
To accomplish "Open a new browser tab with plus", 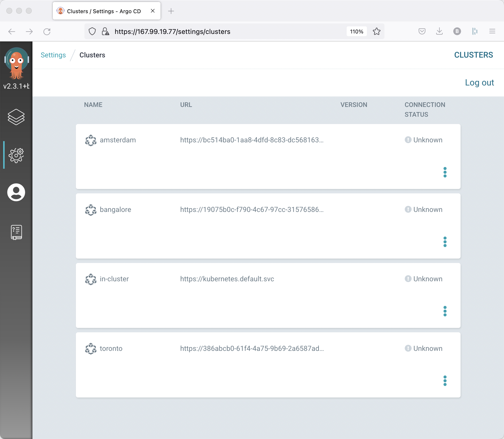I will [171, 11].
